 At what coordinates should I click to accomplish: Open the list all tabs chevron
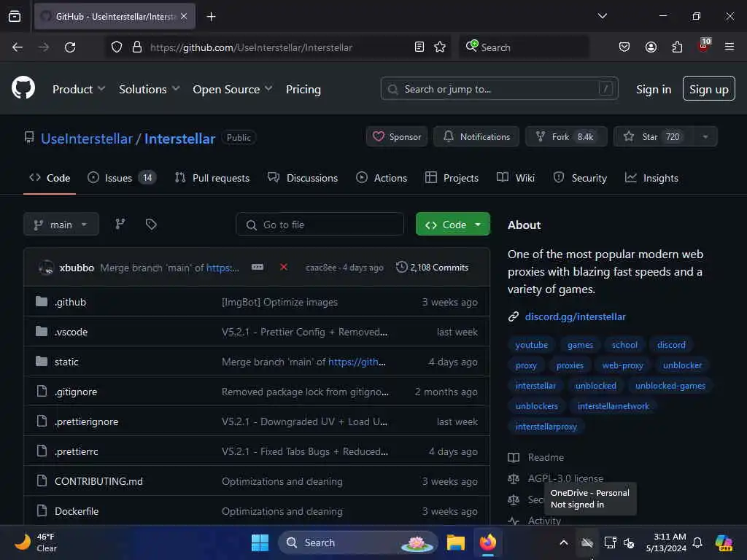(x=602, y=16)
